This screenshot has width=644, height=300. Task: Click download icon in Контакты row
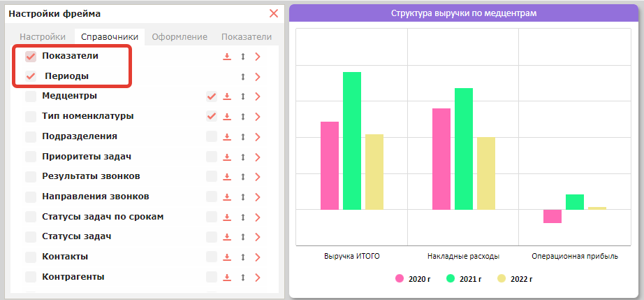point(227,257)
